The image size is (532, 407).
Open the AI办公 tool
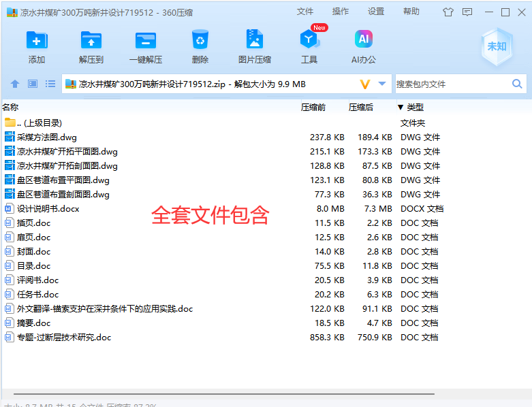(363, 39)
